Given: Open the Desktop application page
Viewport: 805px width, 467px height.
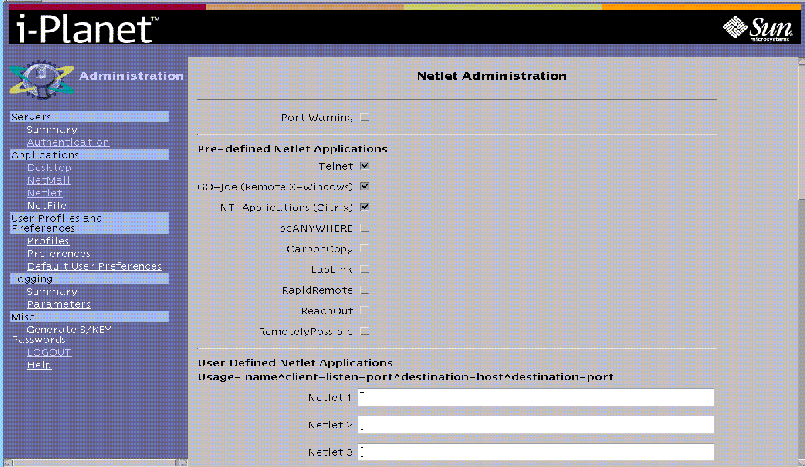Looking at the screenshot, I should pos(49,167).
